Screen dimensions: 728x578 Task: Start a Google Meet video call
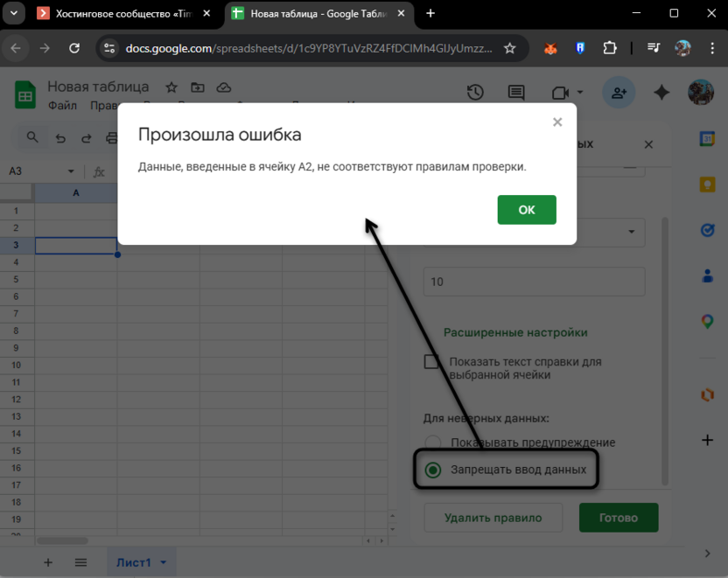pyautogui.click(x=557, y=93)
